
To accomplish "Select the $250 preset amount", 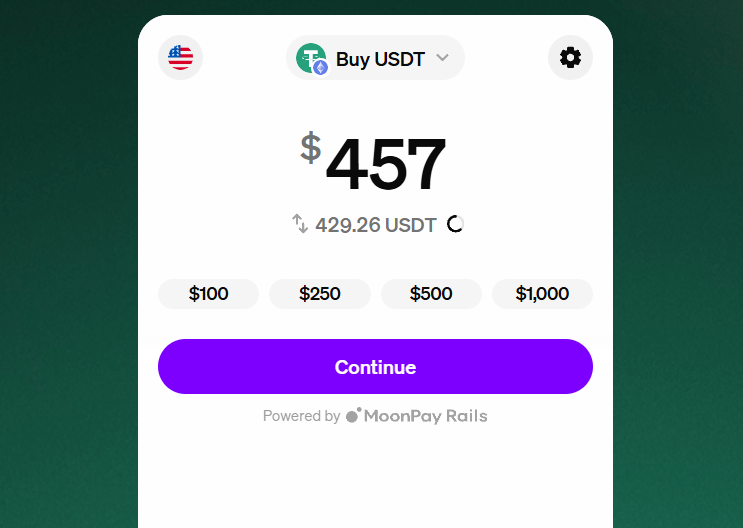I will click(320, 294).
